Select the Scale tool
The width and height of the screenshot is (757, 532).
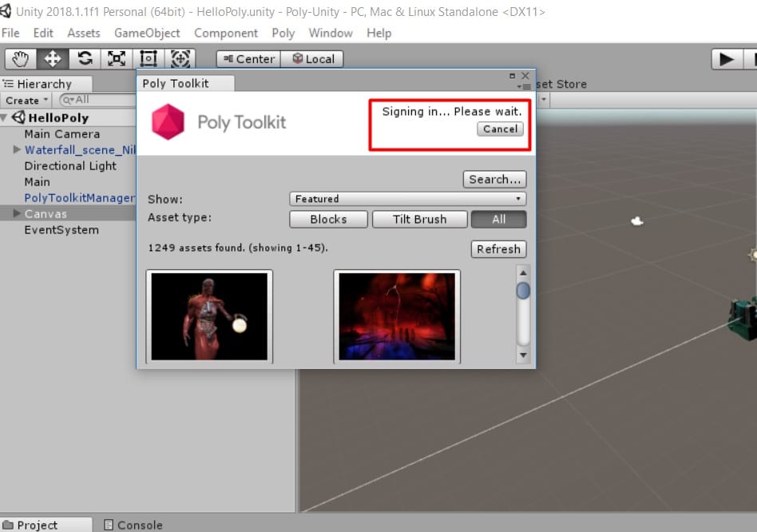[117, 59]
